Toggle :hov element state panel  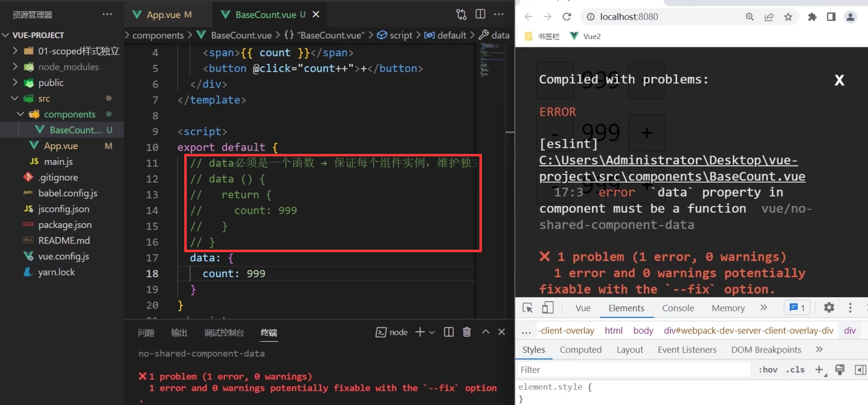point(768,370)
